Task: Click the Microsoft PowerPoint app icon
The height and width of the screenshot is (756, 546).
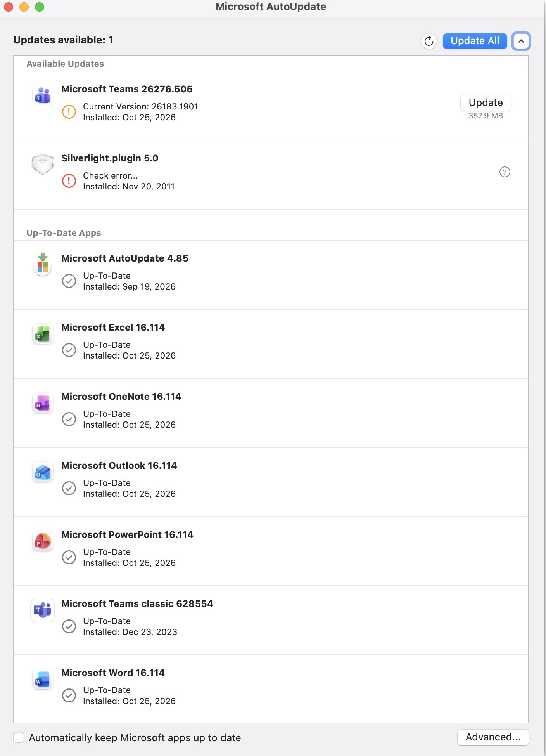Action: point(43,541)
